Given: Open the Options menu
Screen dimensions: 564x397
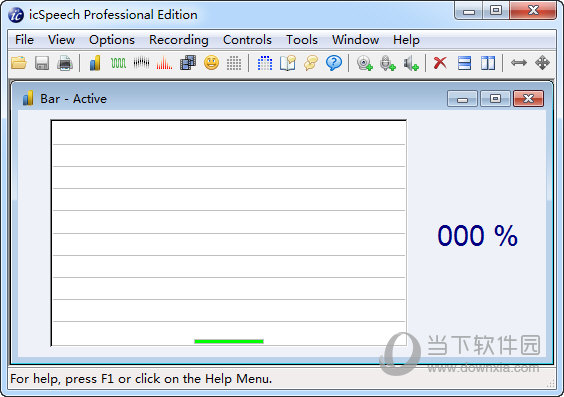Looking at the screenshot, I should [112, 40].
